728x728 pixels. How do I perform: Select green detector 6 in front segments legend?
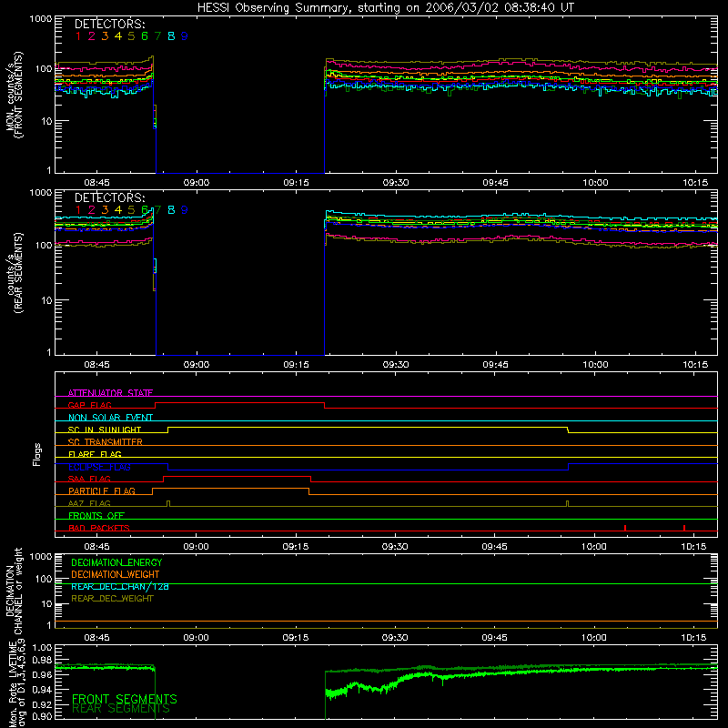point(145,36)
